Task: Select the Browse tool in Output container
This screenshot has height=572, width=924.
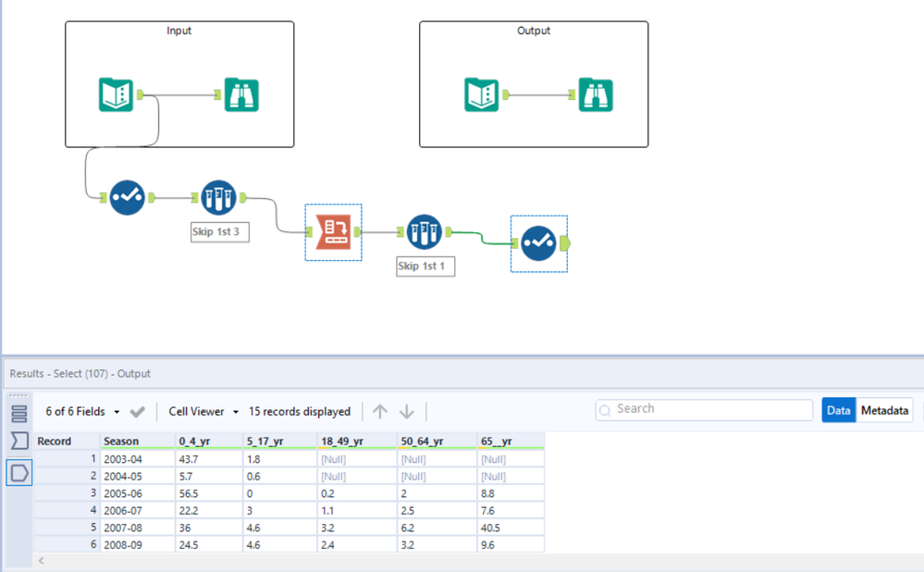Action: pos(595,94)
